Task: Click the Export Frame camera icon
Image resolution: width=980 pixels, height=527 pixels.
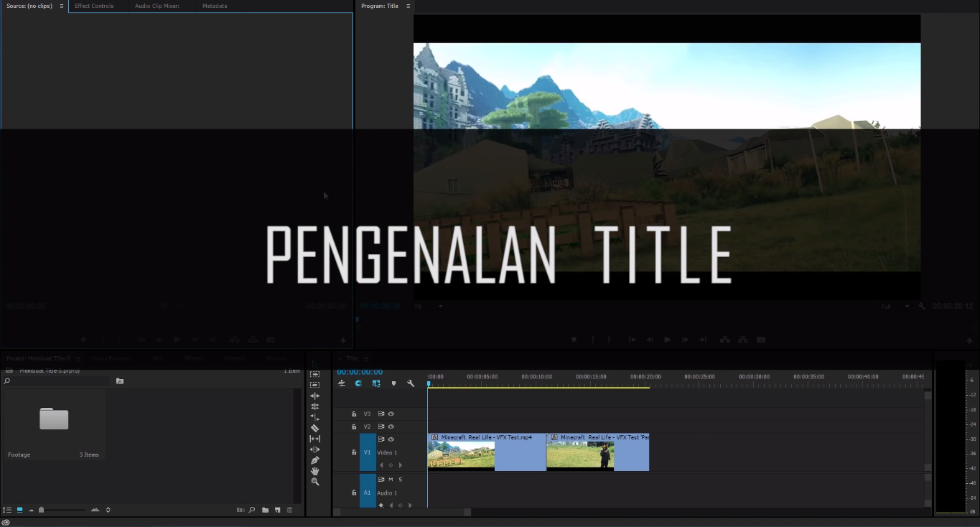Action: pos(761,340)
